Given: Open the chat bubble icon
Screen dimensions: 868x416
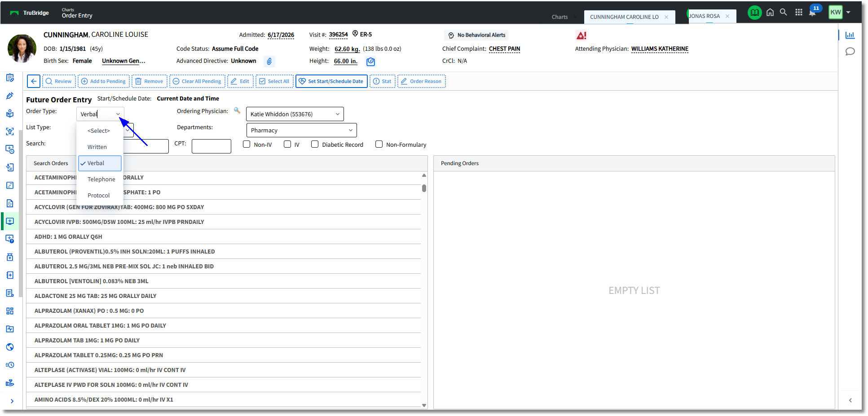Looking at the screenshot, I should pyautogui.click(x=850, y=52).
